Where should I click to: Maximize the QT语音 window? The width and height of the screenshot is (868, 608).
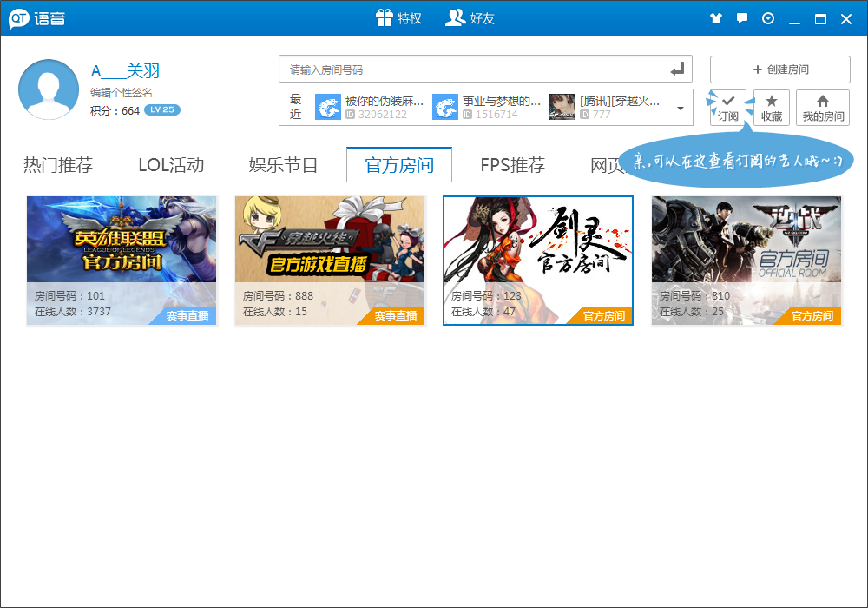click(x=820, y=19)
